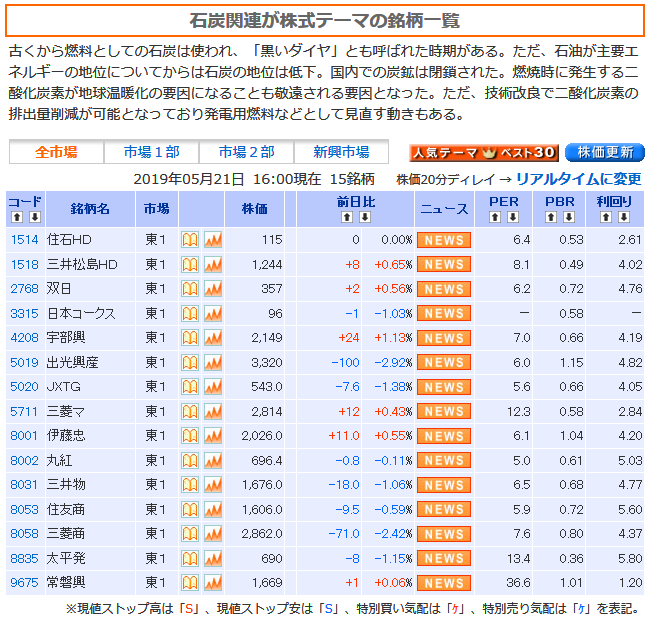
Task: Open stock code 4208 link
Action: pos(24,338)
